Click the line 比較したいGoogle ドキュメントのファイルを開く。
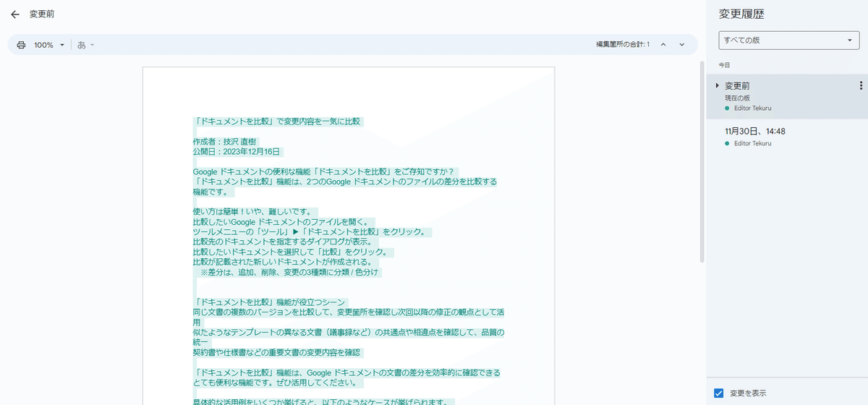Viewport: 868px width, 405px height. [x=284, y=221]
